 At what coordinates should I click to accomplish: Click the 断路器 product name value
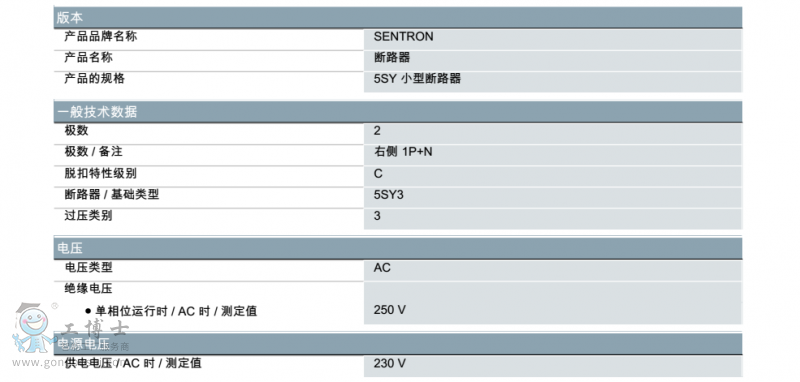click(392, 58)
